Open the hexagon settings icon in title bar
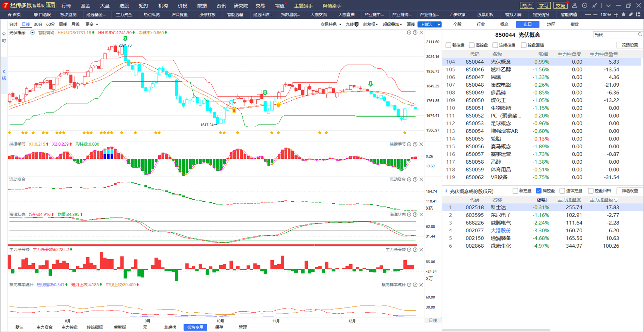The height and width of the screenshot is (332, 644). [585, 5]
